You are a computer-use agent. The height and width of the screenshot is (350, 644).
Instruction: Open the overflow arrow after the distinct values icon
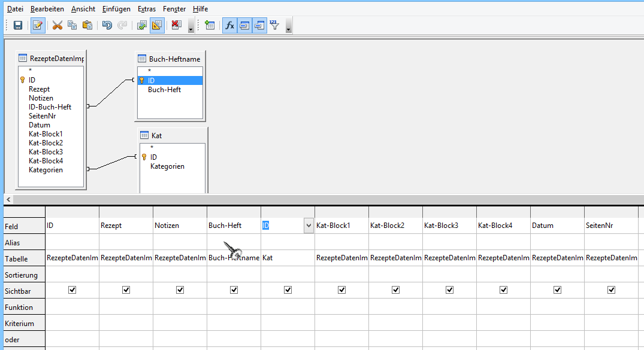coord(288,26)
